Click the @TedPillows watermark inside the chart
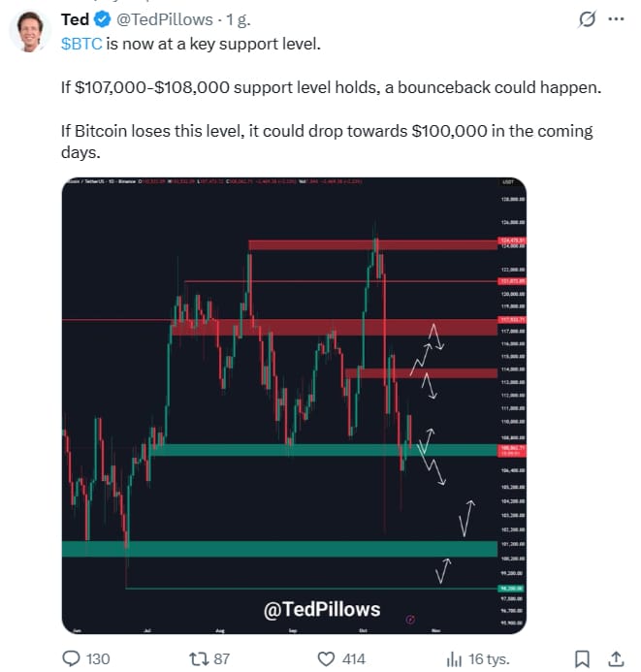Screen dimensions: 641x672 pos(322,609)
